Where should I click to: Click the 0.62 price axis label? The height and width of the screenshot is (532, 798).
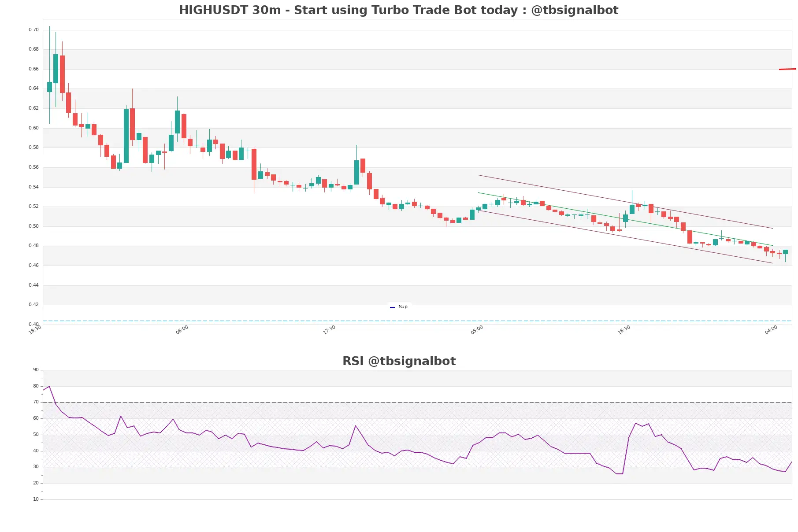click(x=33, y=108)
